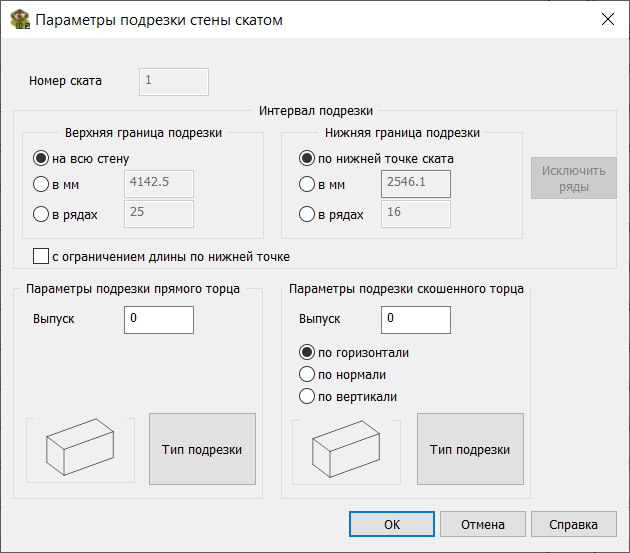
Task: Click the Выпуск field for straight end
Action: point(159,320)
